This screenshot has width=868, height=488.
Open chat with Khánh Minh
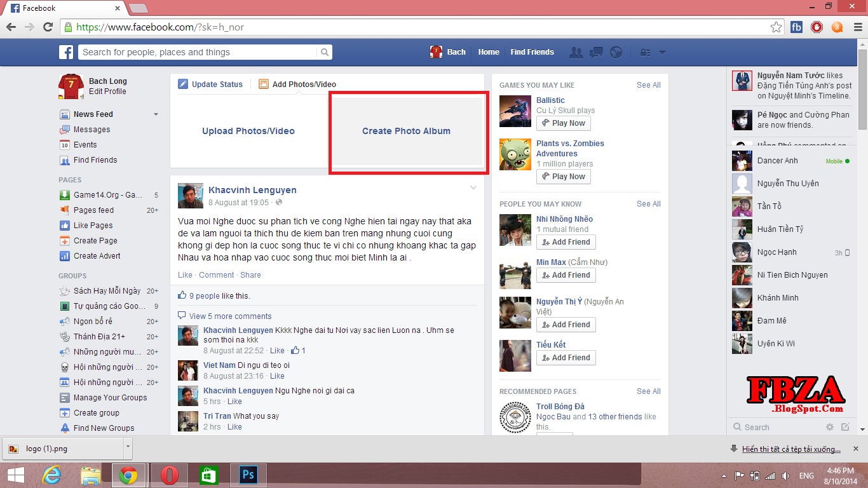point(791,298)
